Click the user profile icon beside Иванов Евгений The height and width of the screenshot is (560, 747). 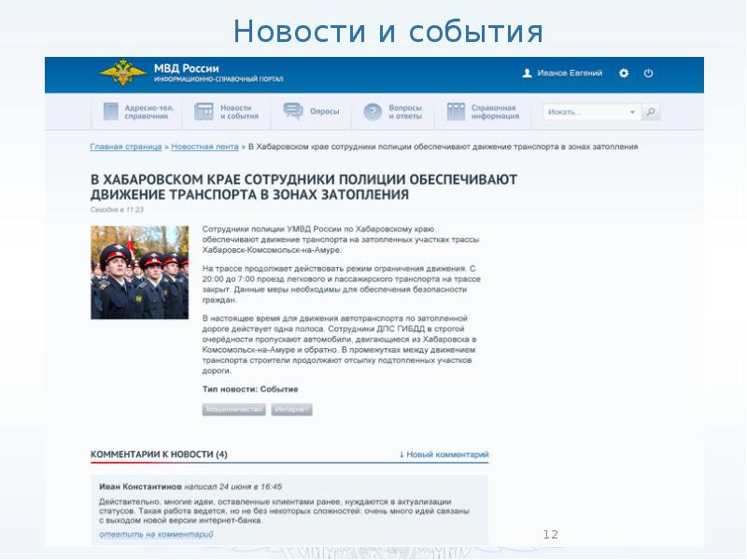pos(527,74)
